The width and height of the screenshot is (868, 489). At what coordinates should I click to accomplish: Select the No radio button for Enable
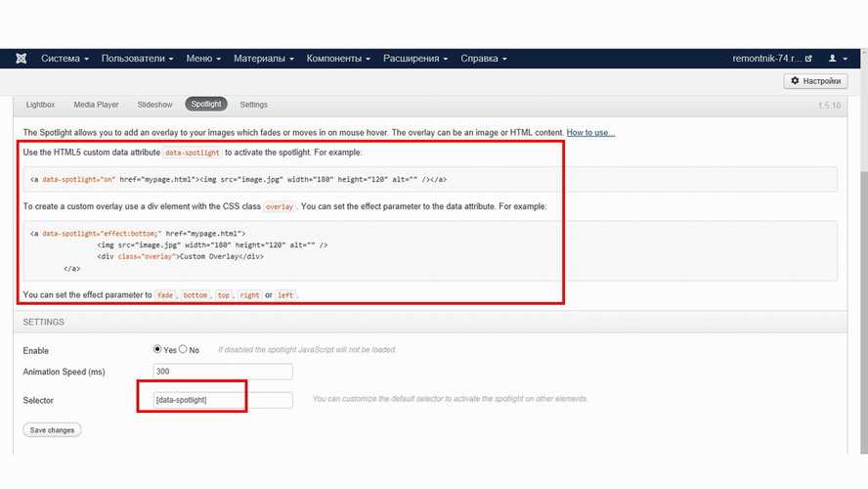(x=183, y=349)
